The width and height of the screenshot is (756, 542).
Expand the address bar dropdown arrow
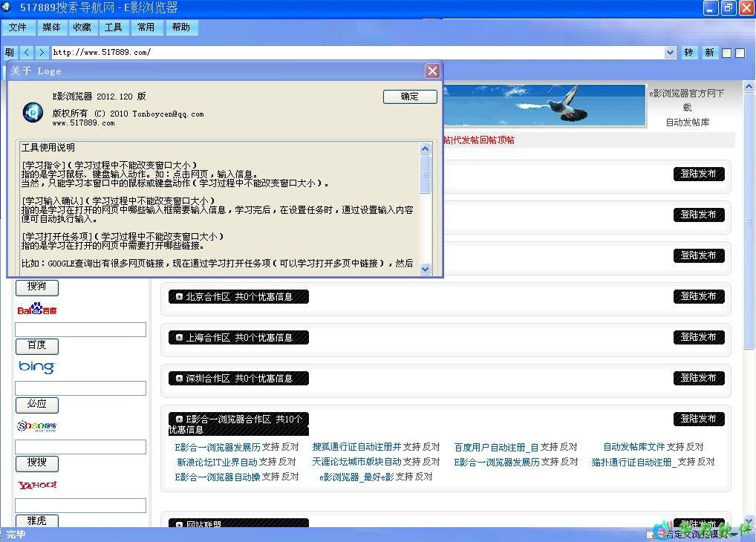click(670, 53)
